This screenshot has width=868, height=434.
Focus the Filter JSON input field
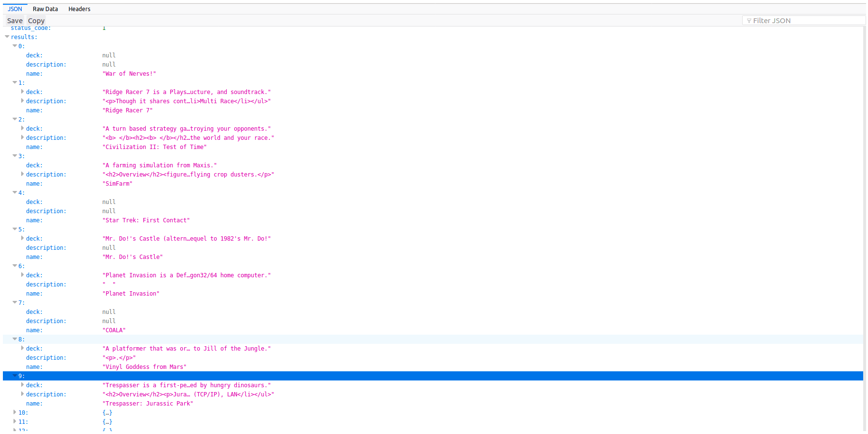click(x=804, y=21)
